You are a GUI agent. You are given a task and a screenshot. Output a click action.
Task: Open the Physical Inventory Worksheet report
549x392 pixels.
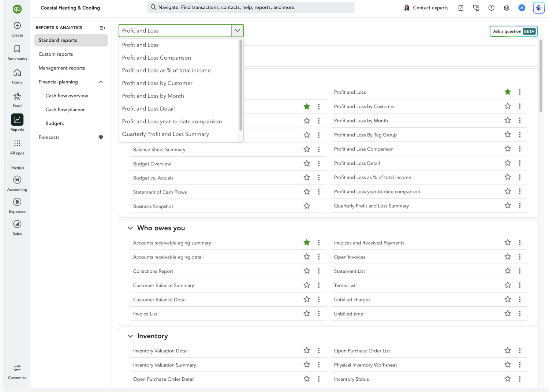pyautogui.click(x=366, y=365)
